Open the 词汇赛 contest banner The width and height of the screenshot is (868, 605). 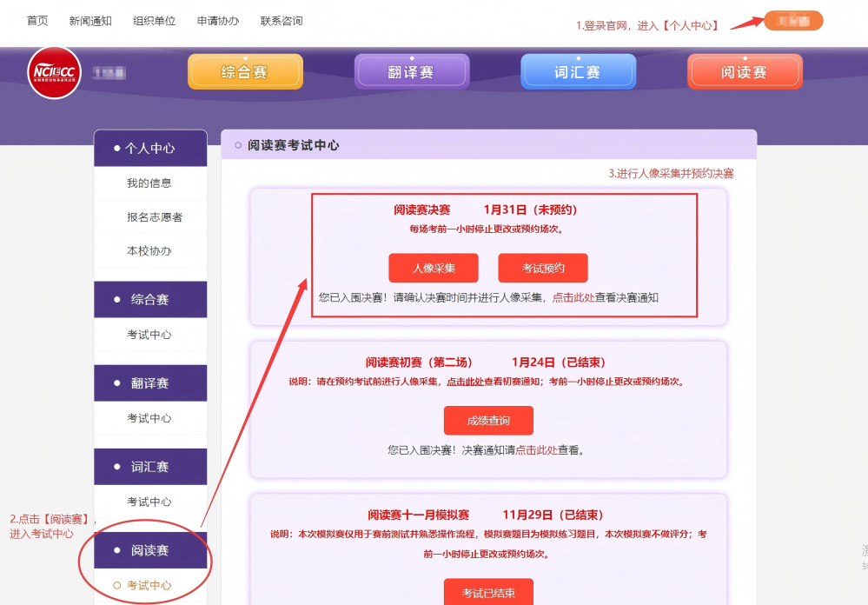click(x=578, y=73)
